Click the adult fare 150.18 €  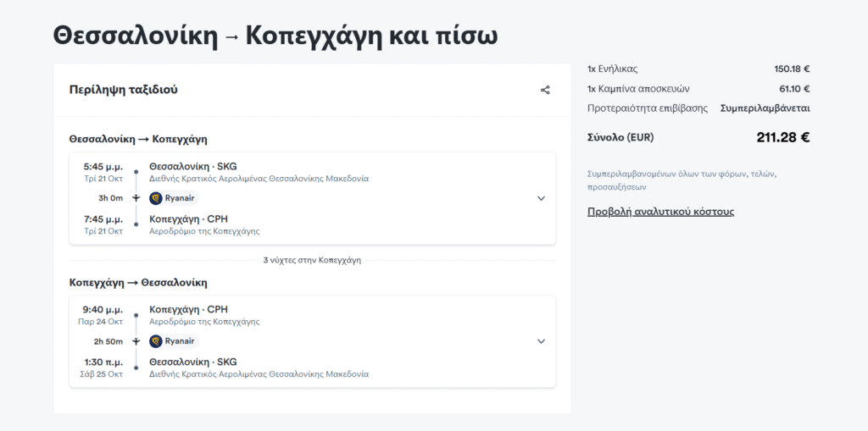[x=792, y=69]
